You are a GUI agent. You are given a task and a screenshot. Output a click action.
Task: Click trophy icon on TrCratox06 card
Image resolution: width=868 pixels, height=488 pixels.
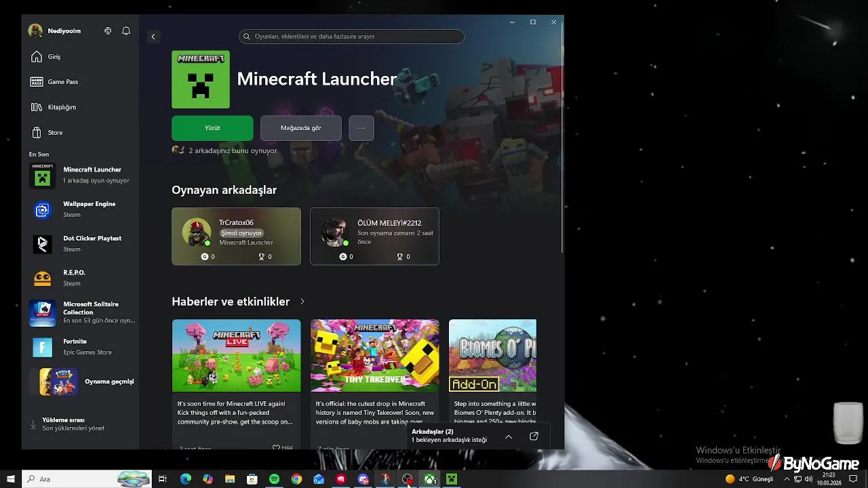[x=262, y=257]
